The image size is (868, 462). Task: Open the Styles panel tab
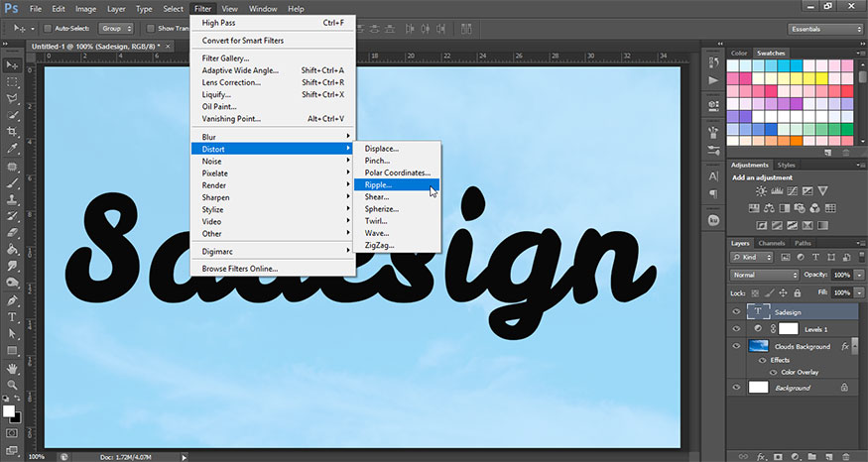pyautogui.click(x=787, y=165)
